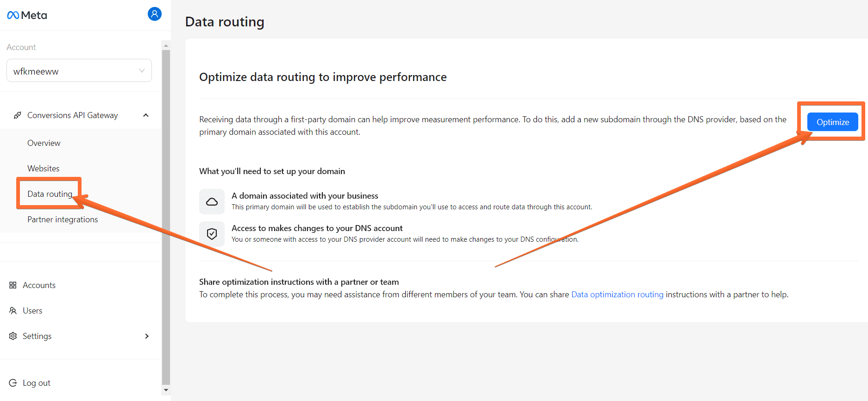The width and height of the screenshot is (868, 401).
Task: Click the Users people icon
Action: pyautogui.click(x=13, y=311)
